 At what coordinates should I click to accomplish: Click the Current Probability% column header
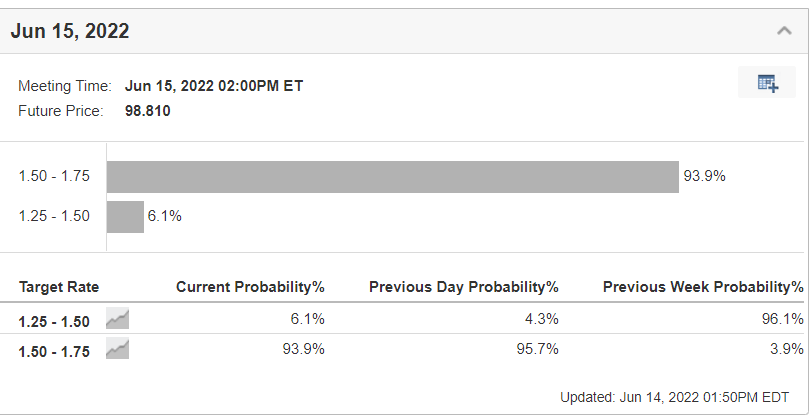click(250, 287)
